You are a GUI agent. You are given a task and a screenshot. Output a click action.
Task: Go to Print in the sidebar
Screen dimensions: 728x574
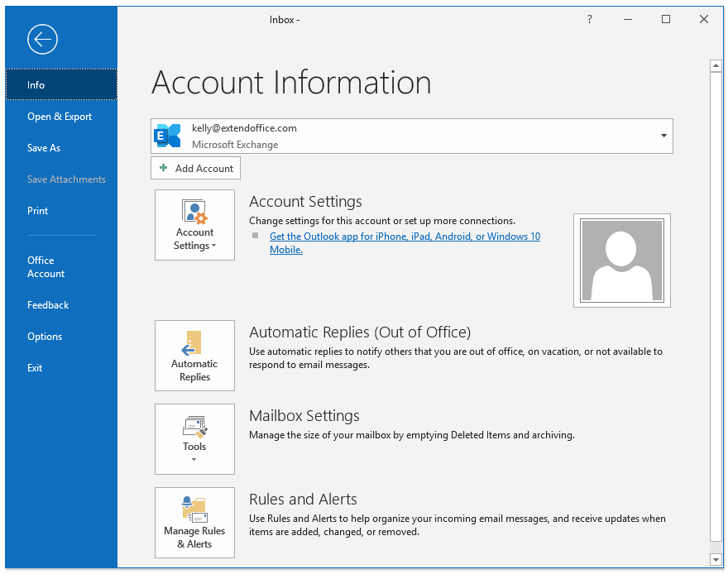(38, 211)
